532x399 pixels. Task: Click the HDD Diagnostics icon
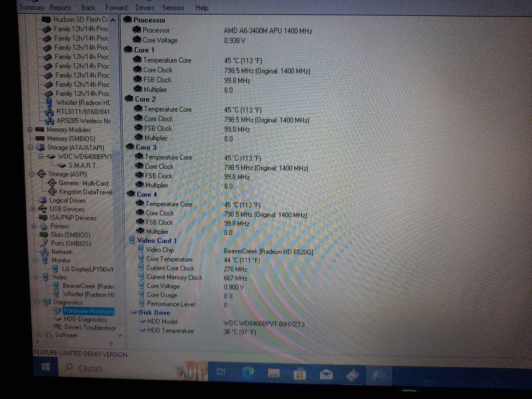click(58, 319)
